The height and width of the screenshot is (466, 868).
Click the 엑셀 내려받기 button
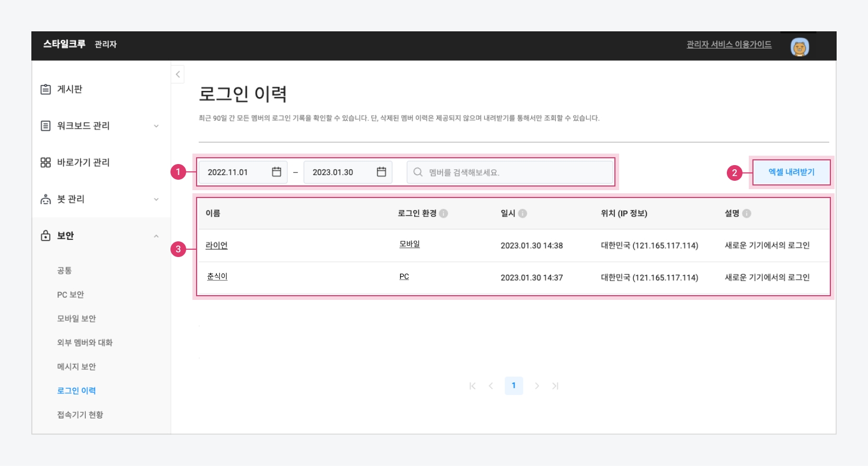791,172
